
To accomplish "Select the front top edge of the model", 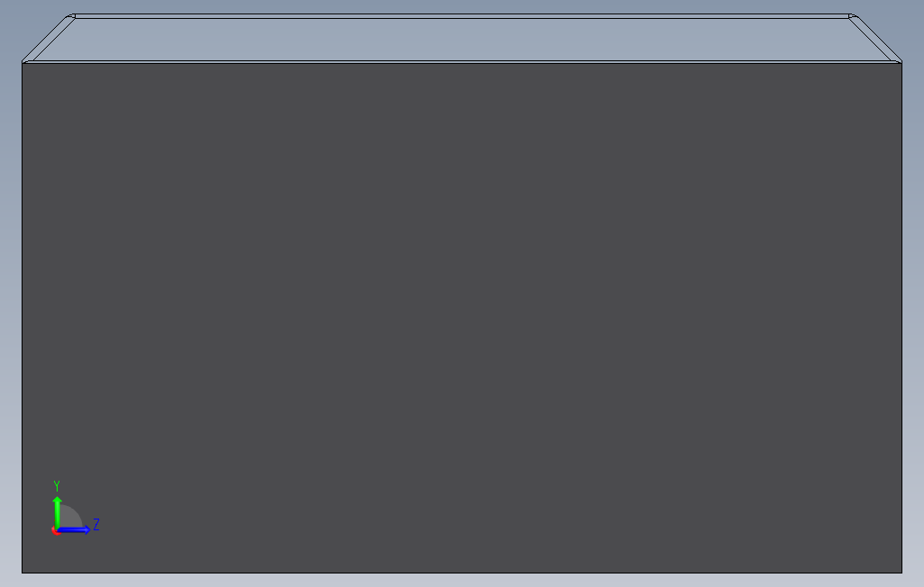I will coord(462,62).
